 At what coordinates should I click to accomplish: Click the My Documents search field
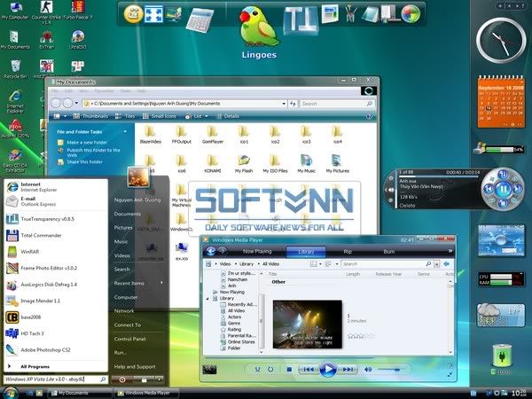(337, 104)
